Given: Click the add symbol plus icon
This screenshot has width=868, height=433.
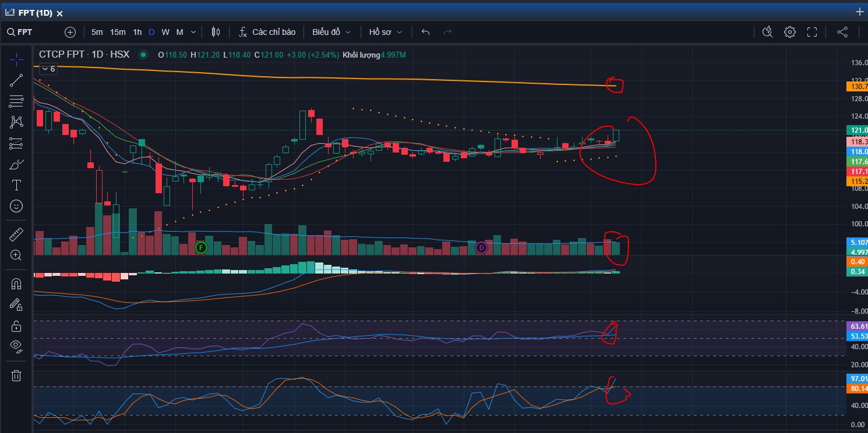Looking at the screenshot, I should (x=70, y=32).
